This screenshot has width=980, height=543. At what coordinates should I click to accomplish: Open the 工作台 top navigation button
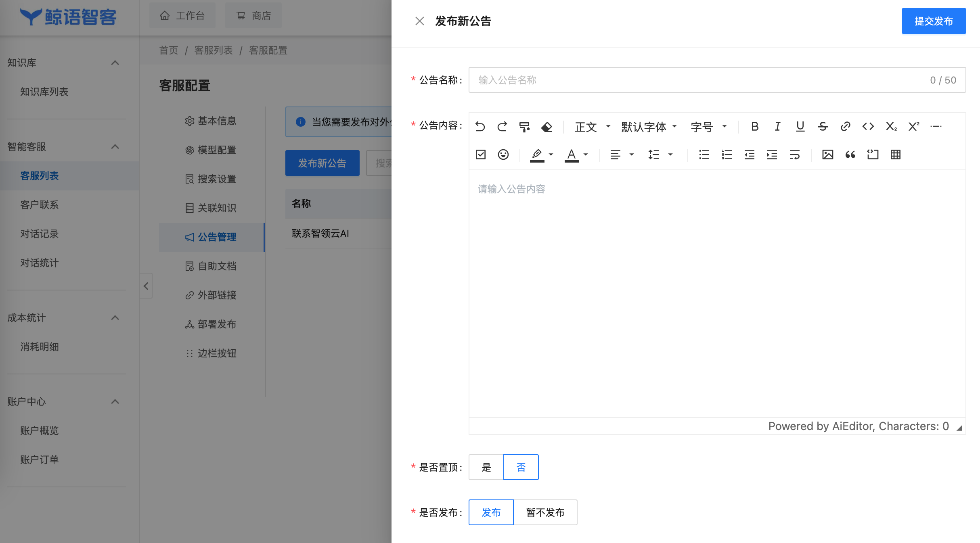[x=182, y=16]
